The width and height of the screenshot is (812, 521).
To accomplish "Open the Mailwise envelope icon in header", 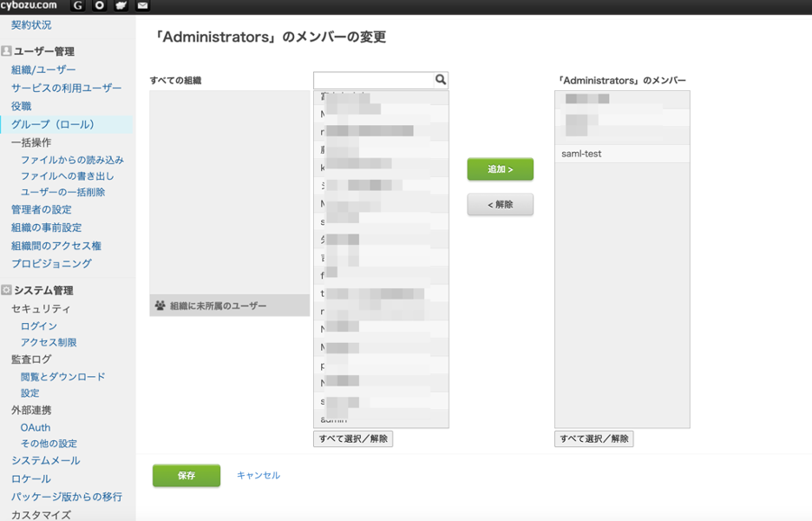I will 143,6.
